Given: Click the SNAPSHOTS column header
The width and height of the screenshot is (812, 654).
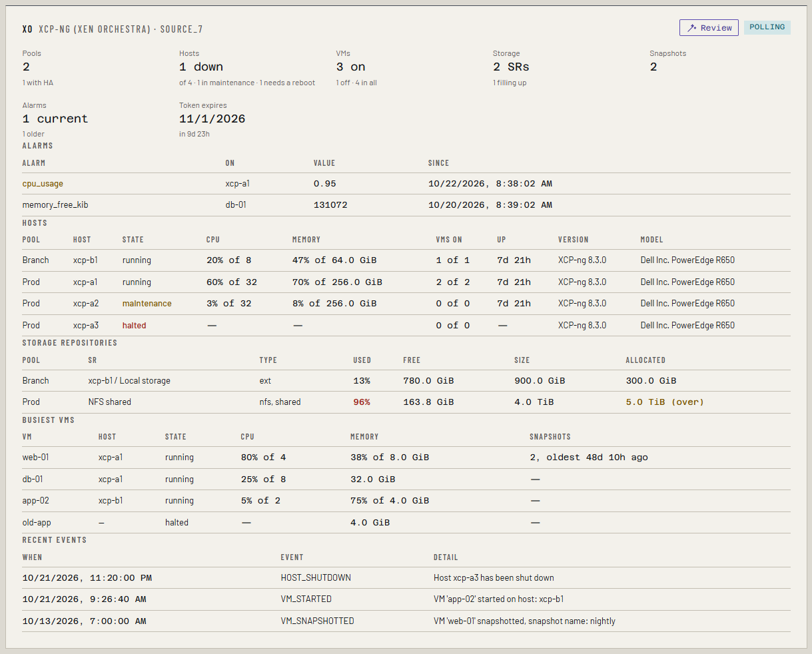Looking at the screenshot, I should pos(550,437).
